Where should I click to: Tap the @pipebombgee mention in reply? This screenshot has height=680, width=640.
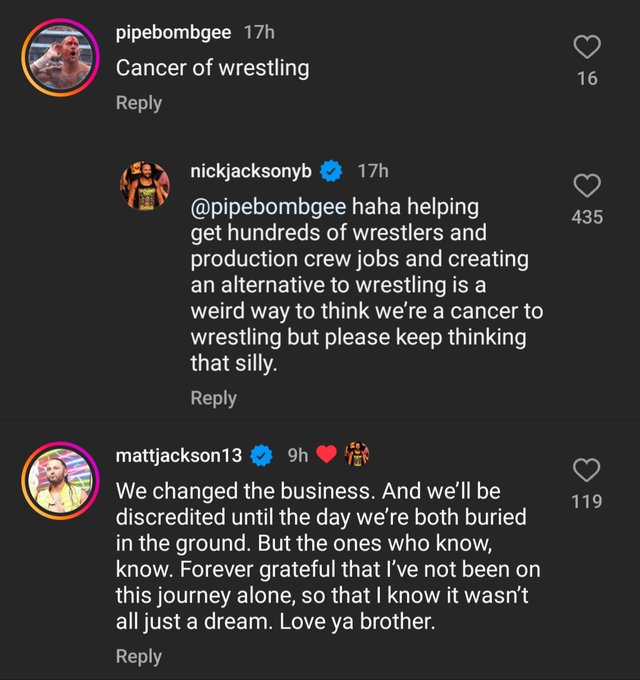click(x=268, y=207)
